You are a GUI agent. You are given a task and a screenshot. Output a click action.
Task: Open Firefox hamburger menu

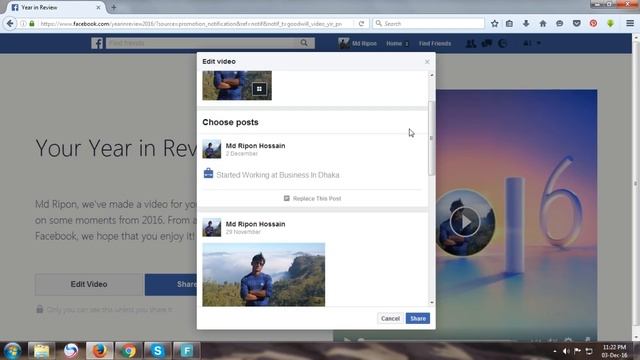tap(630, 24)
